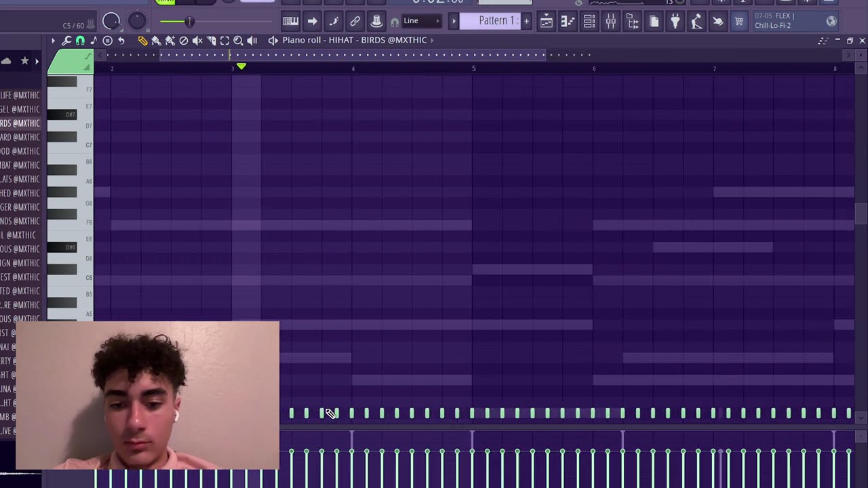This screenshot has width=868, height=488.
Task: Select the Draw pencil tool
Action: coord(142,41)
